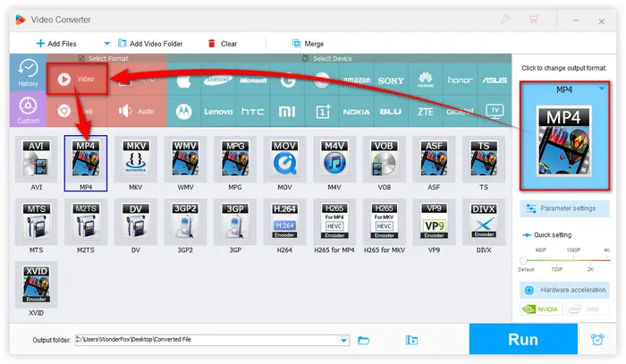Start conversion with Run button

tap(523, 339)
